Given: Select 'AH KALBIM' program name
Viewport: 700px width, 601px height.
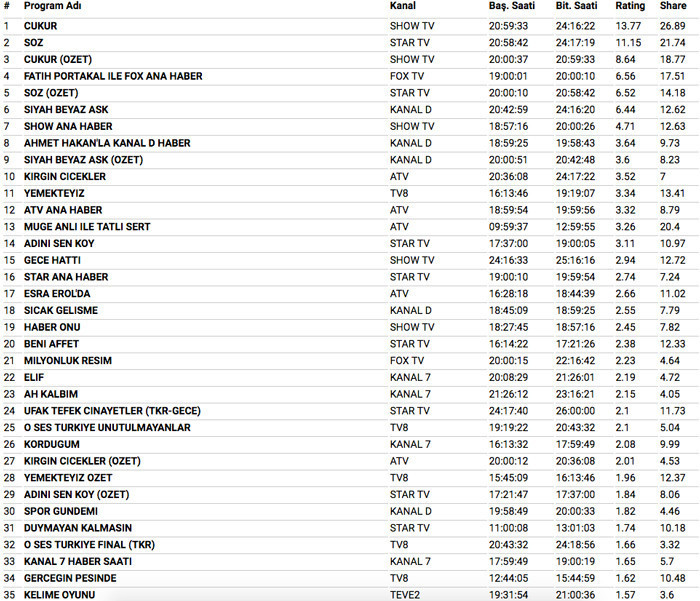Looking at the screenshot, I should point(51,394).
